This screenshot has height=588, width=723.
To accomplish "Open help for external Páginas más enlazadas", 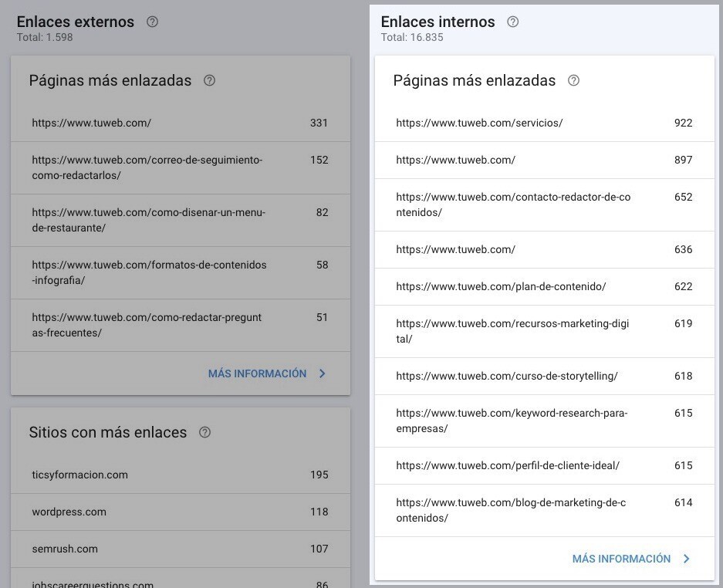I will coord(209,80).
